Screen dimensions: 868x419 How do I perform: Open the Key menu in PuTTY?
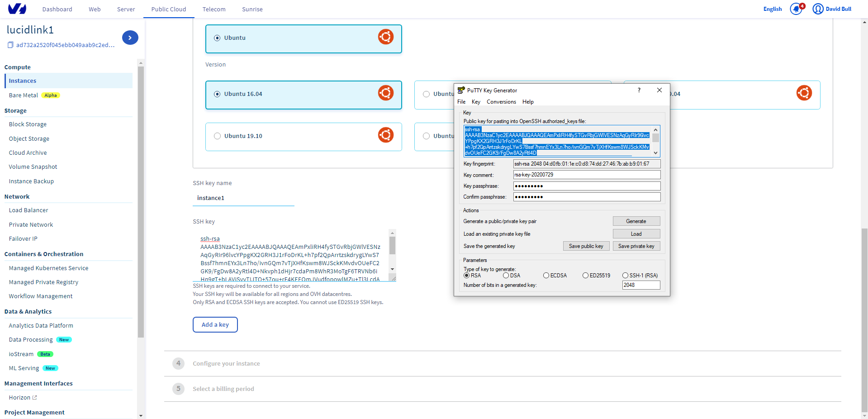coord(476,102)
